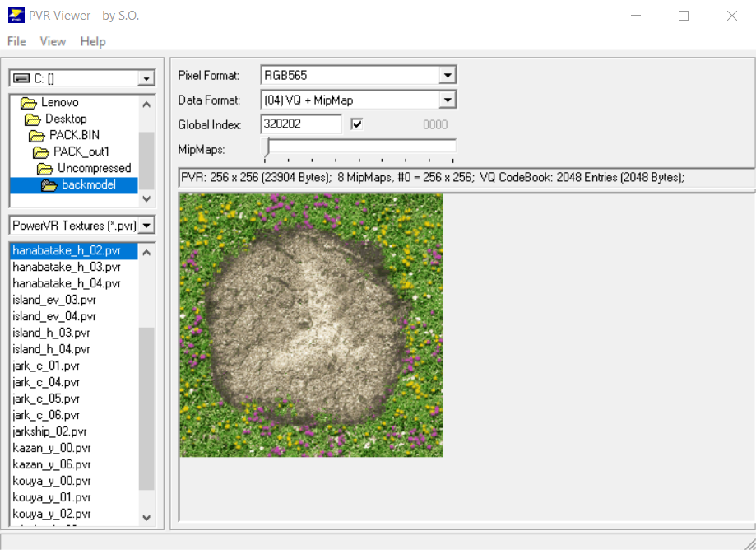
Task: Open the File menu
Action: point(16,41)
